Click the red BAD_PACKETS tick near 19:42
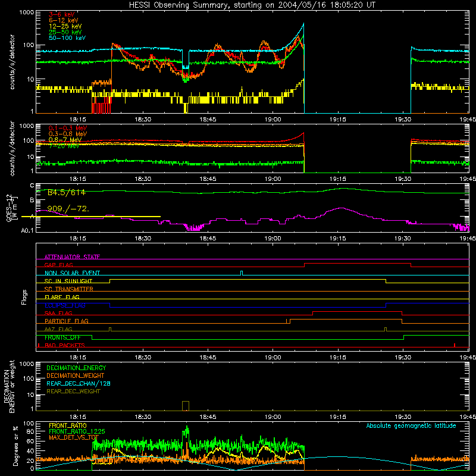Screen dimensions: 476x476 (455, 345)
